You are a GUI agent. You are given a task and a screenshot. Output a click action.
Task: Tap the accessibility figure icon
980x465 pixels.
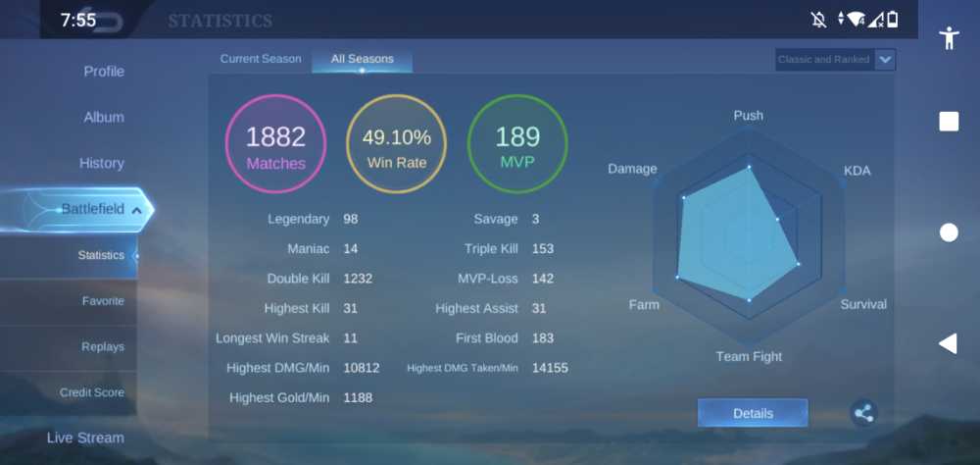[x=949, y=38]
